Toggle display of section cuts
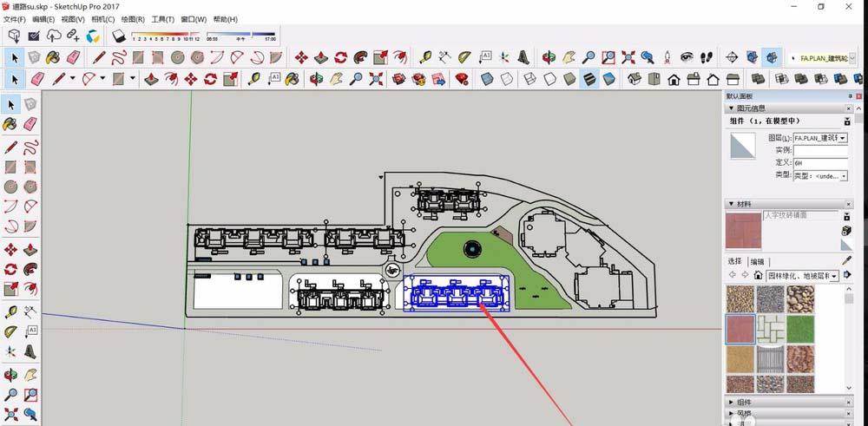This screenshot has height=426, width=868. tap(772, 57)
